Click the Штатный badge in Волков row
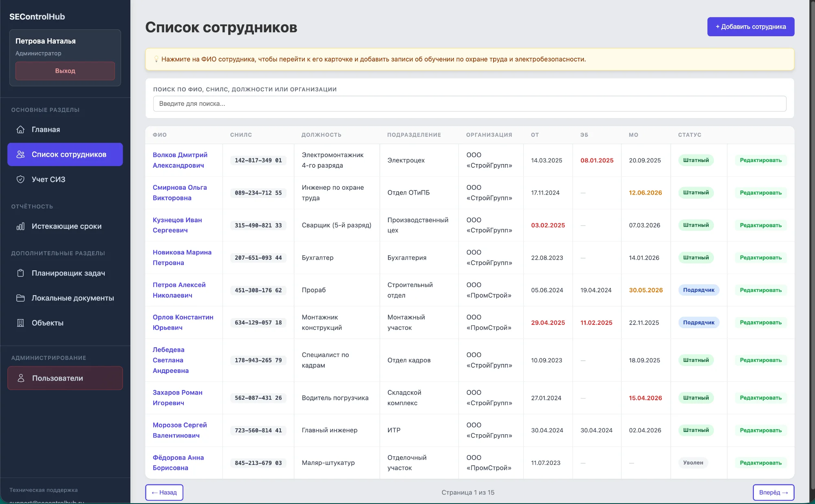 (696, 160)
